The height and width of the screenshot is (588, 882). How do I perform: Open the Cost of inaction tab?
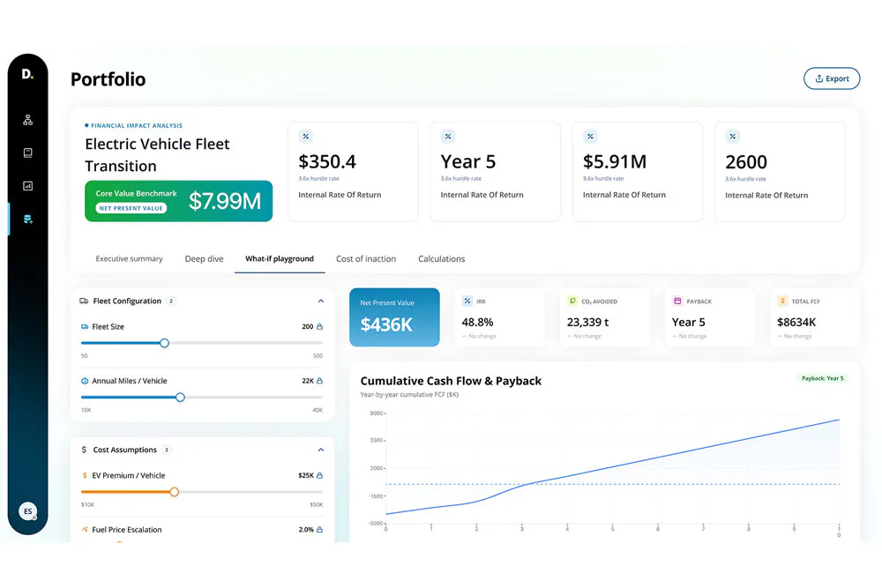366,258
